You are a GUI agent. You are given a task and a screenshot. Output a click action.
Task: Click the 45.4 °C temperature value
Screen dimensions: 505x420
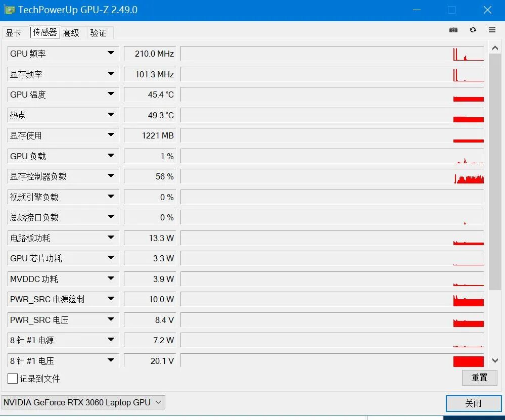[x=150, y=95]
